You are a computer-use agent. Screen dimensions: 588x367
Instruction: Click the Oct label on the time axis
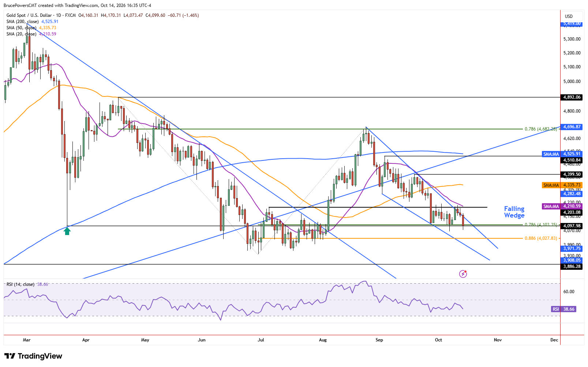click(x=438, y=340)
